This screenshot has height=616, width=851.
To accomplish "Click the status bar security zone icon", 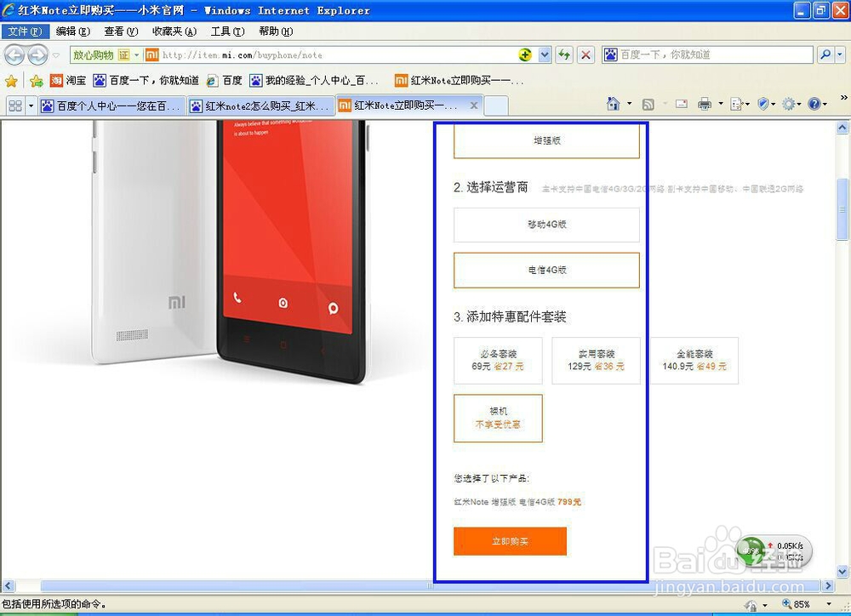I will pos(751,605).
